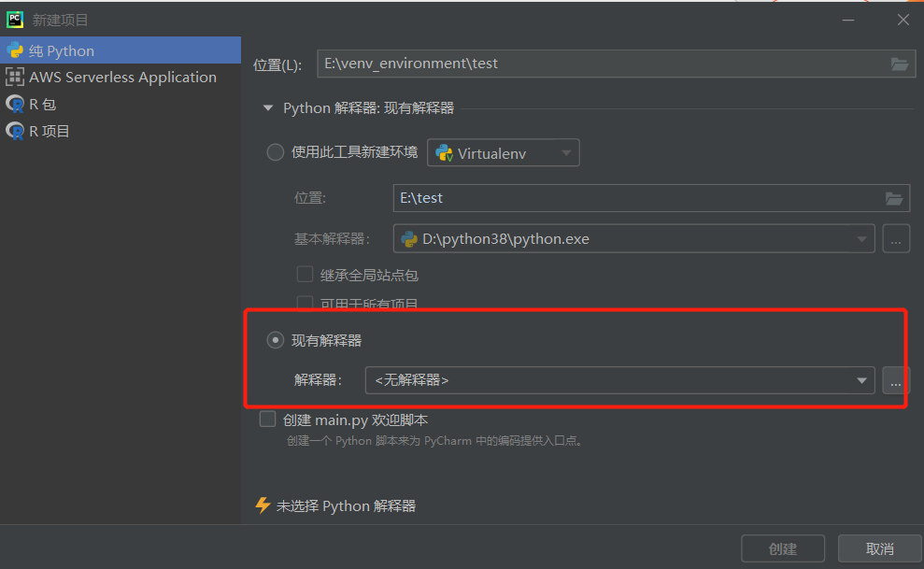Open the Virtualenv tool dropdown
Screen dimensions: 924x569
504,152
